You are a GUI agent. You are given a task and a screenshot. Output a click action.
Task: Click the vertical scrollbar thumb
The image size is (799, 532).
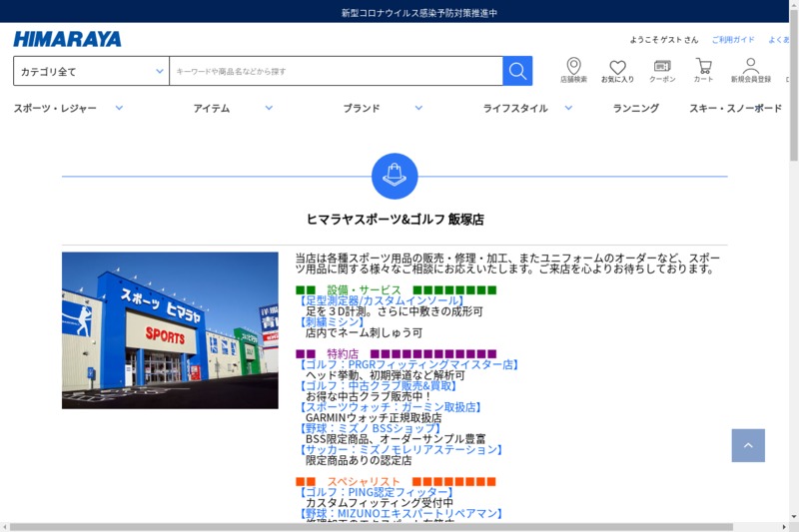pyautogui.click(x=793, y=84)
